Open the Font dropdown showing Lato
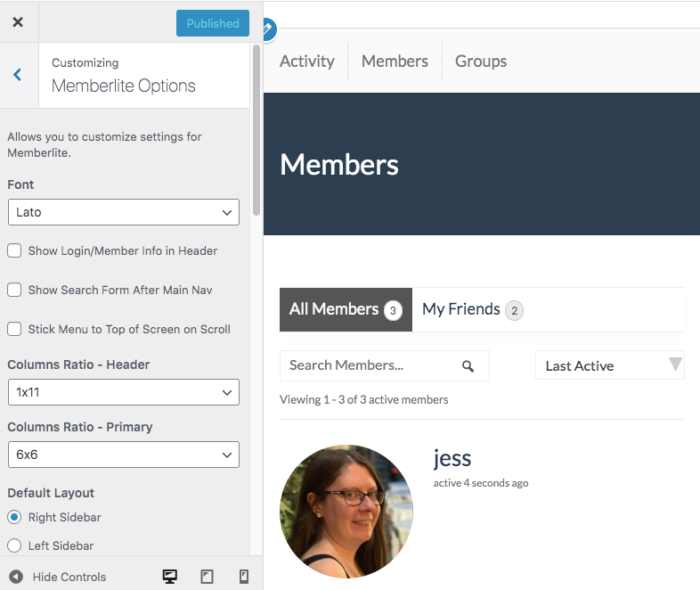 click(123, 212)
